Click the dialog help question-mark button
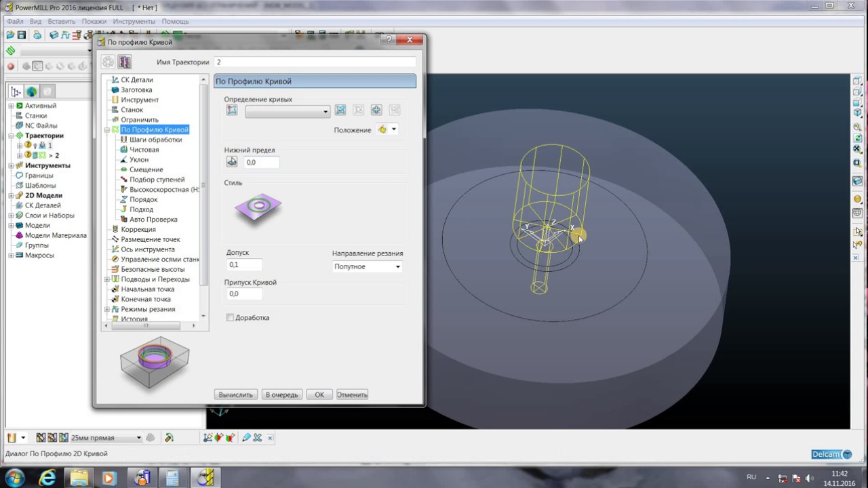This screenshot has height=488, width=868. click(389, 40)
